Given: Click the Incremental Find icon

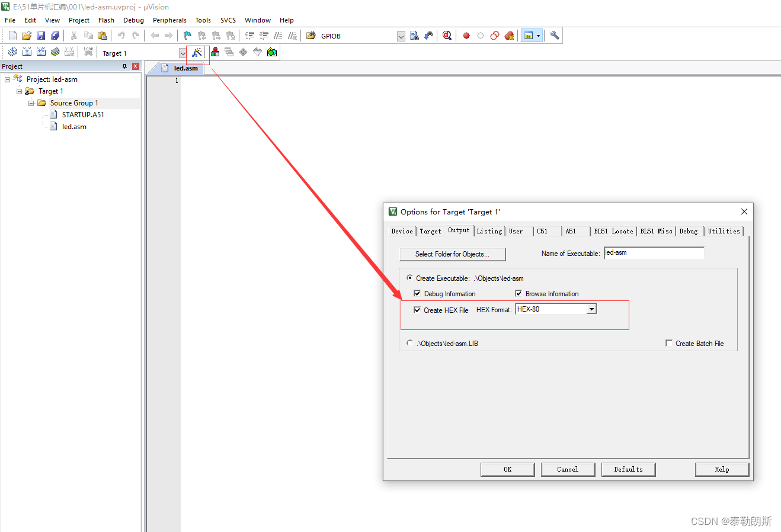Looking at the screenshot, I should click(428, 36).
